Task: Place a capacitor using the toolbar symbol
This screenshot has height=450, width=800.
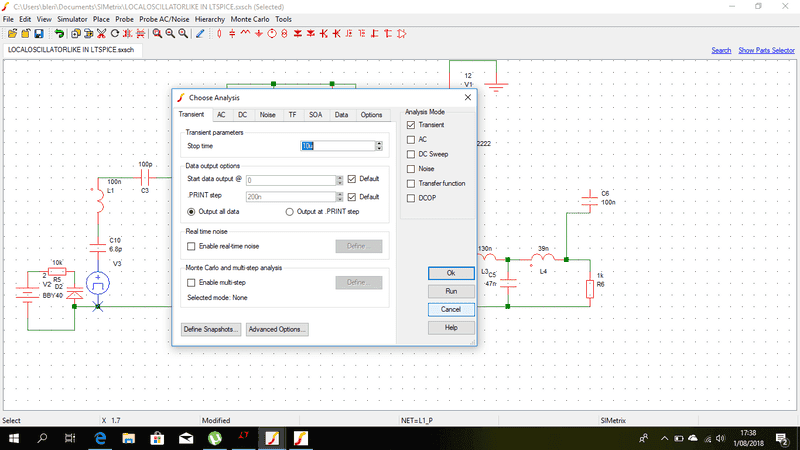Action: [x=232, y=33]
